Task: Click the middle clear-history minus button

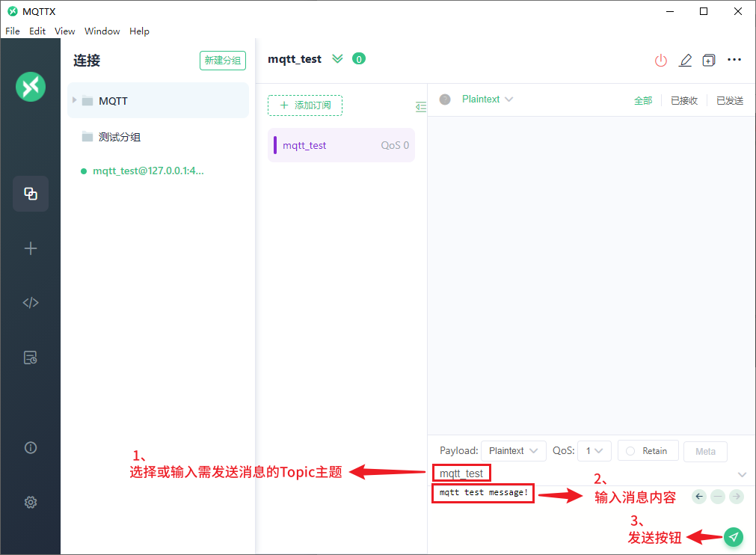Action: [718, 496]
